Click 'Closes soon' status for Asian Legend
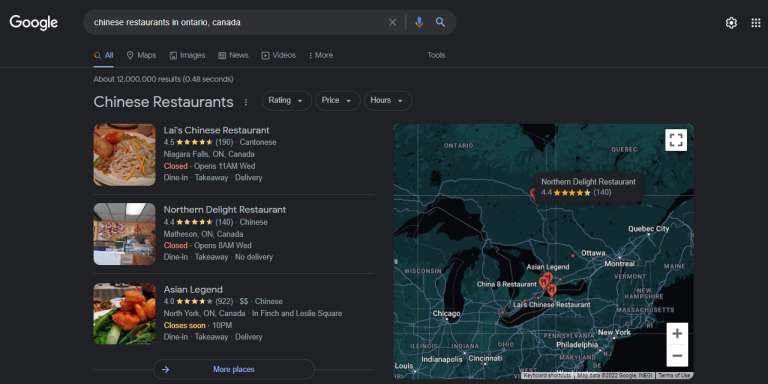Screen dimensions: 768x384 click(x=185, y=325)
